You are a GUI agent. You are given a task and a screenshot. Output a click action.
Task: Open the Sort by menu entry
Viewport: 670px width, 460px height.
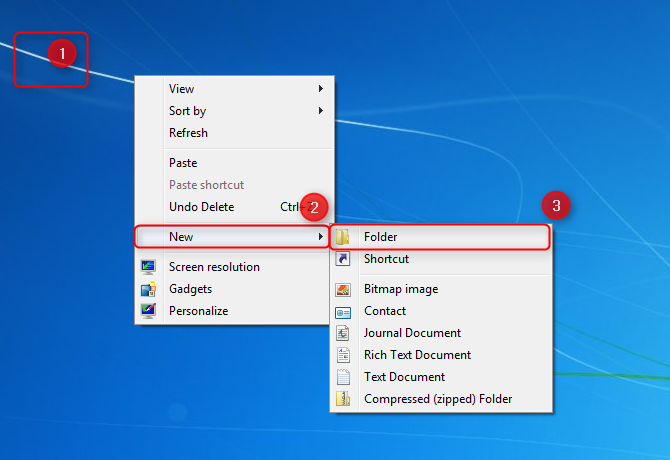(234, 111)
